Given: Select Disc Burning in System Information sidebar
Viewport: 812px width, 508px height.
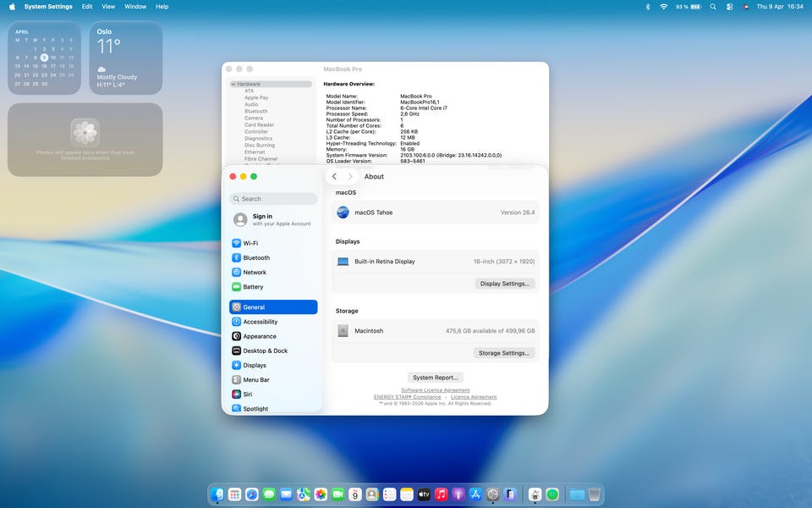Looking at the screenshot, I should [x=260, y=145].
